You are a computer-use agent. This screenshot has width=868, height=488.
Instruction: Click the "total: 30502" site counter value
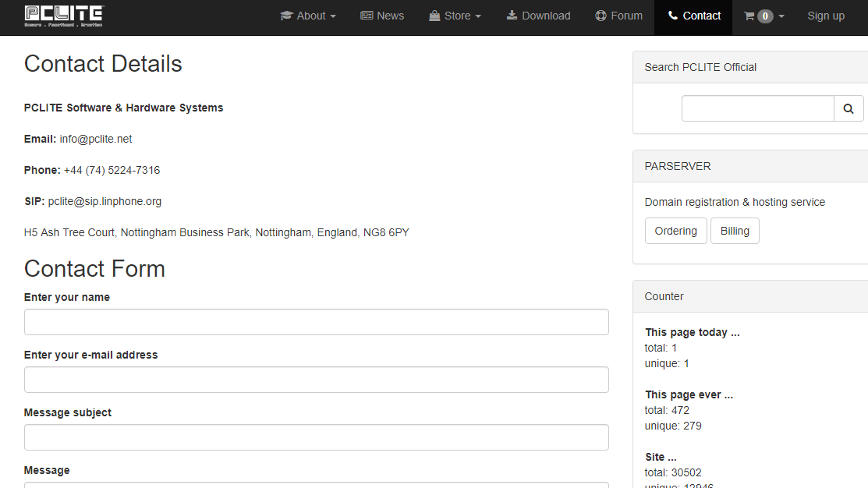(x=673, y=472)
